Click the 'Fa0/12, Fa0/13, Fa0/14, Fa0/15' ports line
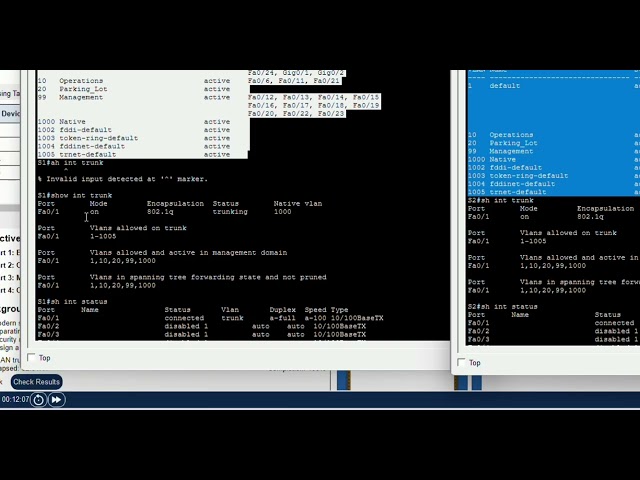Image resolution: width=640 pixels, height=480 pixels. click(313, 97)
